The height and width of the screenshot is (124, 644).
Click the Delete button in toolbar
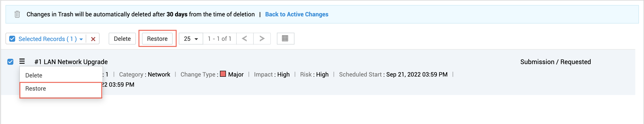[x=122, y=39]
